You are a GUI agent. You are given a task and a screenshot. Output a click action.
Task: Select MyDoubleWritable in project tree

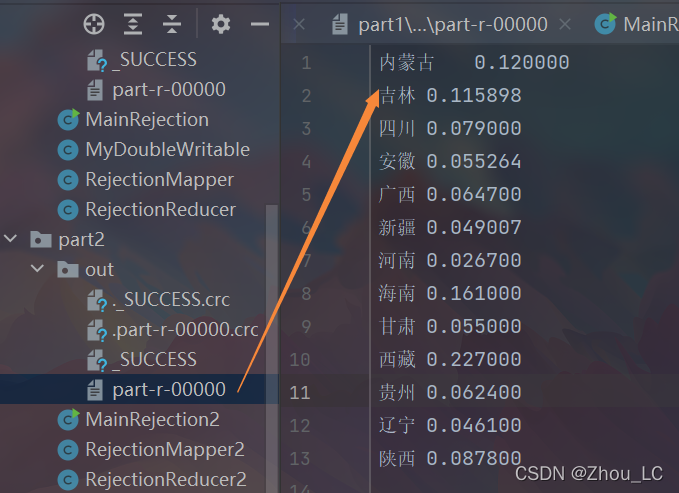pyautogui.click(x=168, y=150)
